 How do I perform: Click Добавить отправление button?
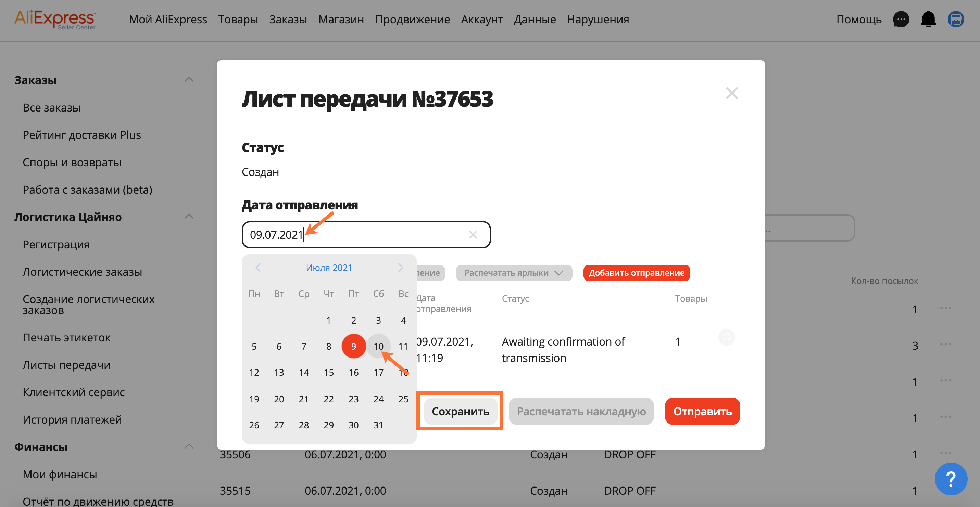637,273
